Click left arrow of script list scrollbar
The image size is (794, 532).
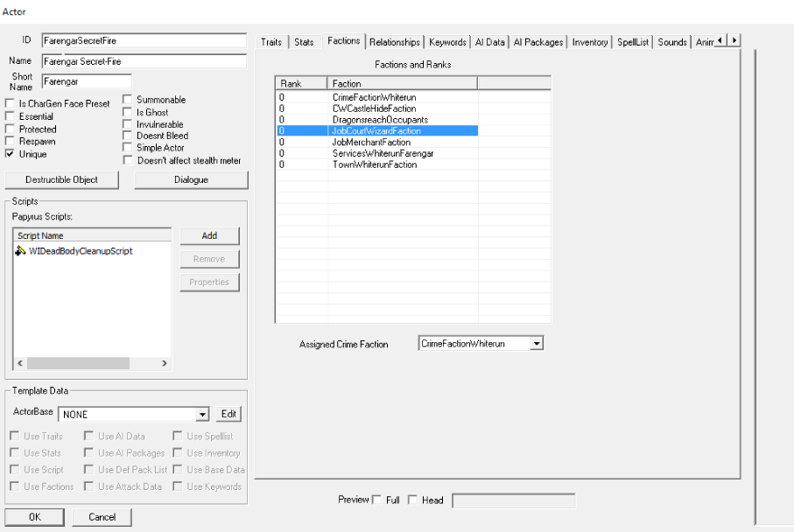pos(20,363)
